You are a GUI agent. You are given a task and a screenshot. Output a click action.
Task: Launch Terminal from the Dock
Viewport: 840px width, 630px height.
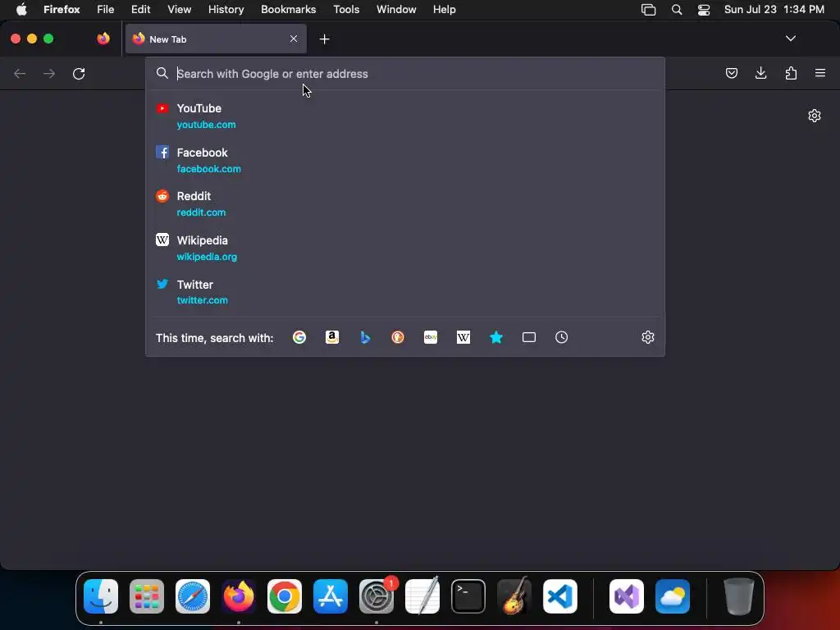click(x=468, y=596)
